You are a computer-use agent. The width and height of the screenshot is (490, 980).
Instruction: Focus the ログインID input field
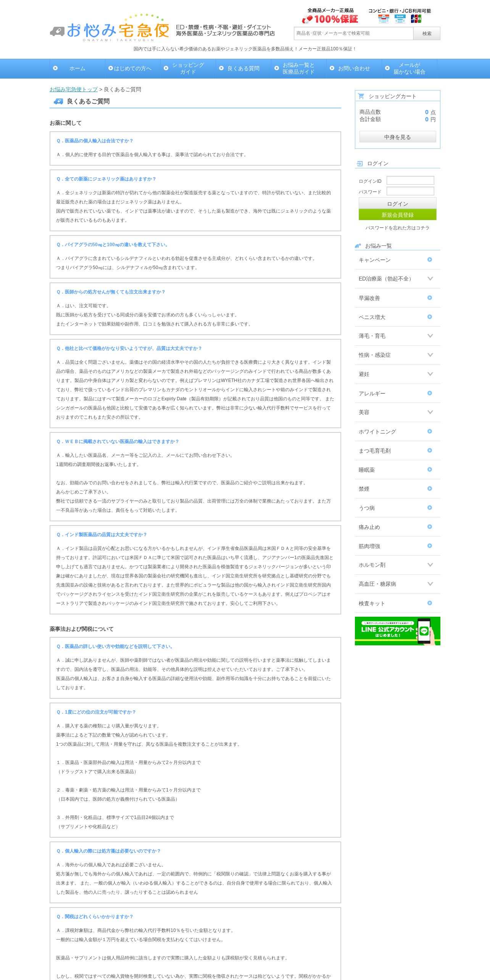click(x=410, y=180)
